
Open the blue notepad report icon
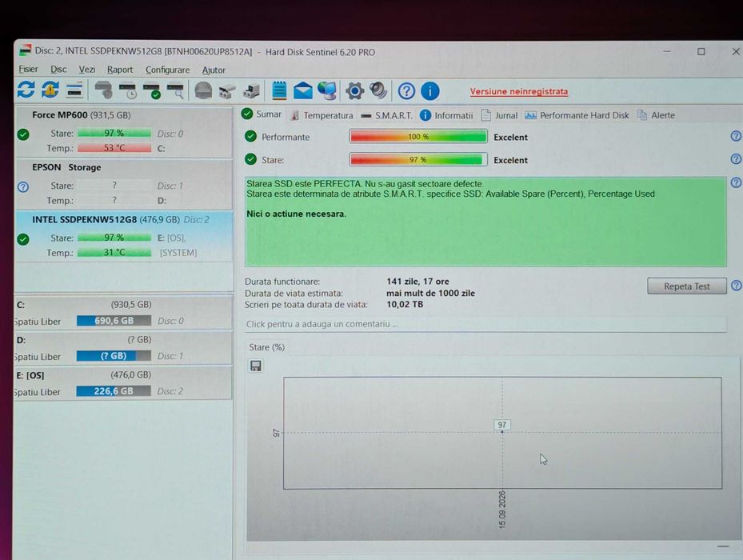[280, 90]
